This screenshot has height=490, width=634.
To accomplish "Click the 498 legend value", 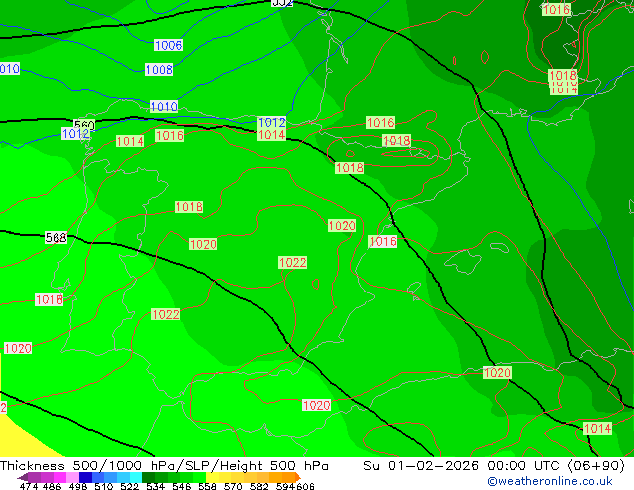I will [x=78, y=486].
